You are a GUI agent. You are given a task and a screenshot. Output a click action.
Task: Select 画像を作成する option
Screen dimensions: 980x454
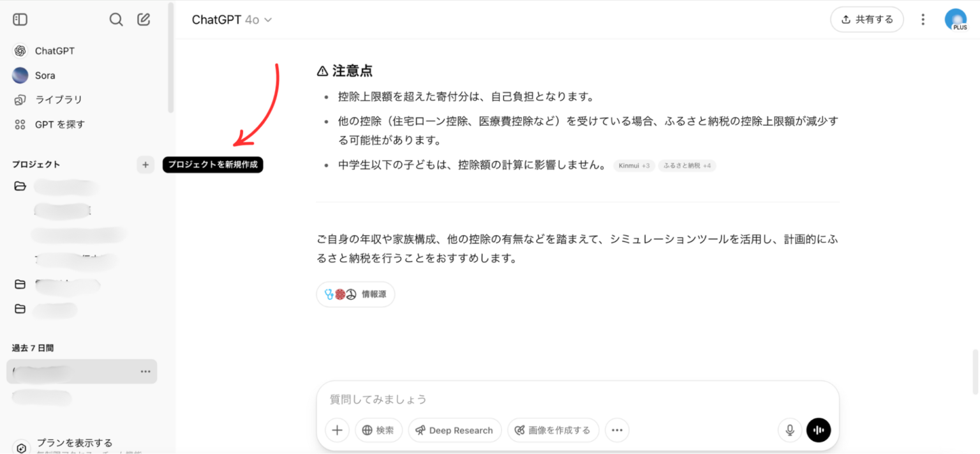coord(553,430)
